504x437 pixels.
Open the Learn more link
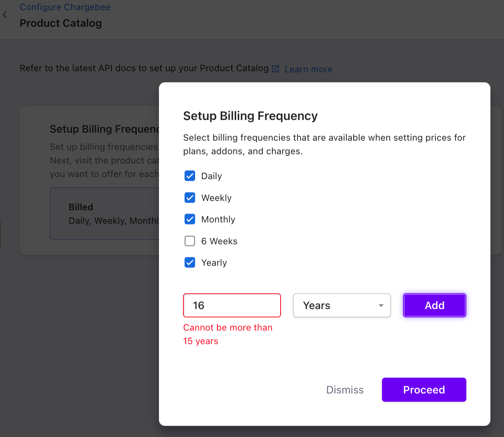(308, 69)
